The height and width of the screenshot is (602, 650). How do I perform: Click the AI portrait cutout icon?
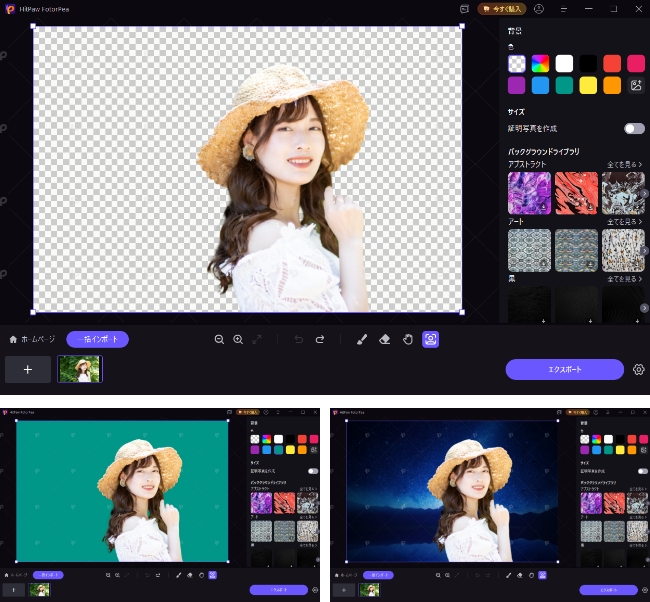431,340
